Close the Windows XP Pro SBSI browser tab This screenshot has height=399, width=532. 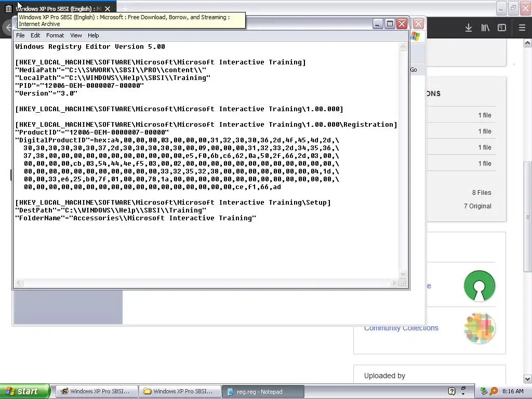108,8
